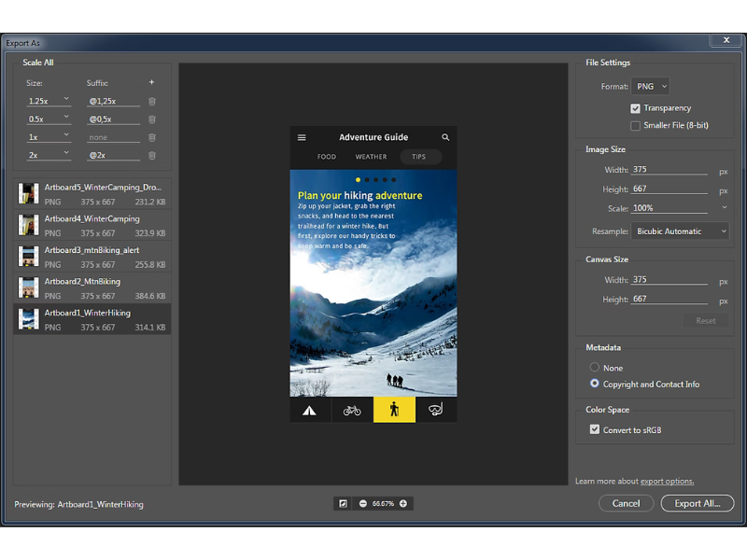Click the zoom out minus icon below preview
The width and height of the screenshot is (747, 560).
point(363,504)
